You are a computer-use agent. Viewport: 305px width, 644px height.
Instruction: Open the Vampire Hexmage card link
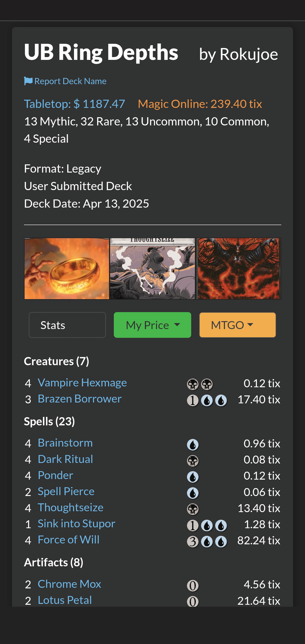pyautogui.click(x=82, y=383)
